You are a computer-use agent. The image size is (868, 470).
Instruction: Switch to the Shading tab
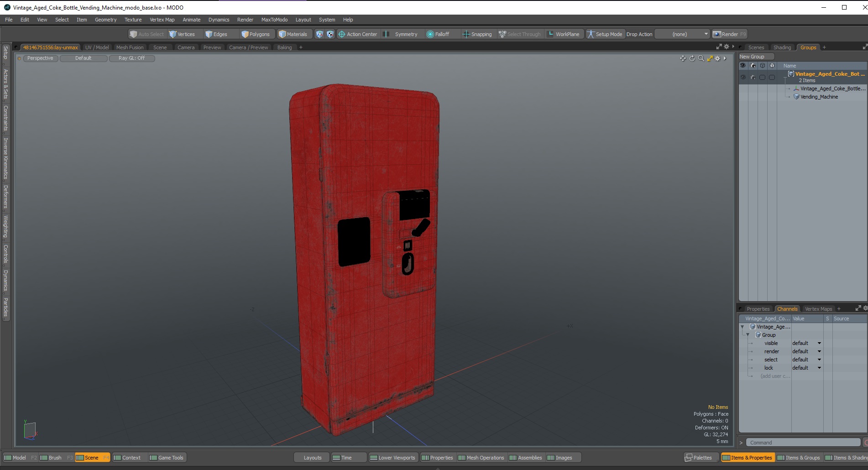(782, 47)
